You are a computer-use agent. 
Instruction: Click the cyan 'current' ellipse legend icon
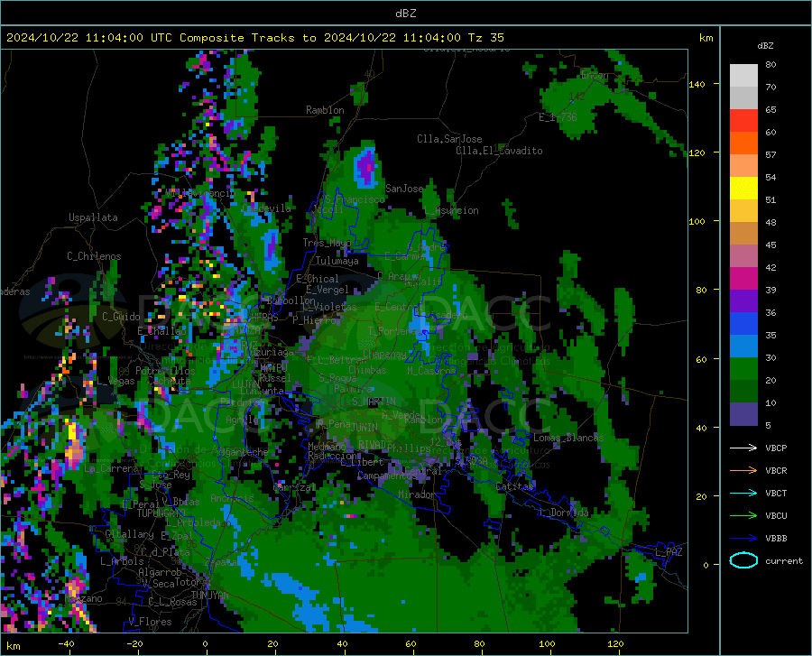pyautogui.click(x=743, y=560)
